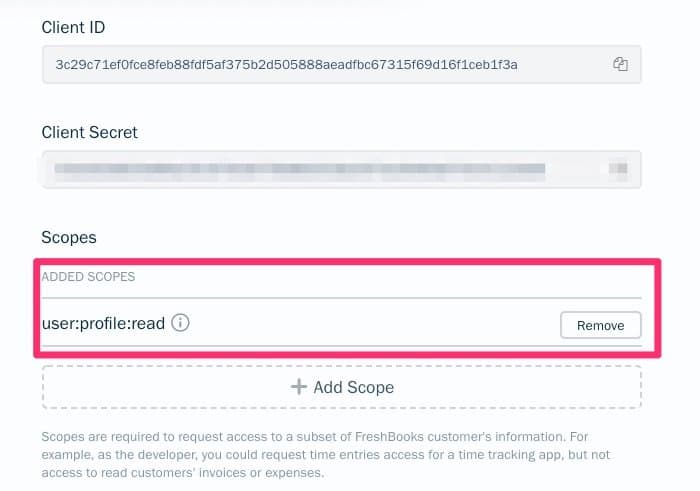Click the plus icon in Add Scope
This screenshot has width=700, height=491.
(298, 387)
